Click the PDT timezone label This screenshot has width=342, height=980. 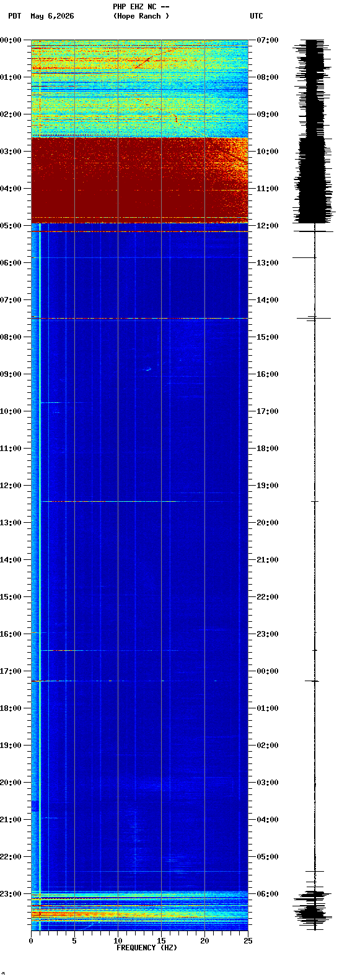coord(14,16)
